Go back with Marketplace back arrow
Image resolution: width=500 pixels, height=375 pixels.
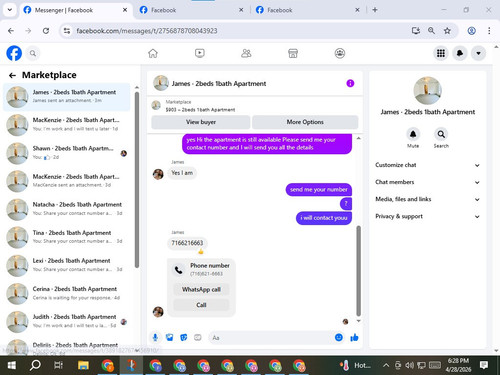12,75
